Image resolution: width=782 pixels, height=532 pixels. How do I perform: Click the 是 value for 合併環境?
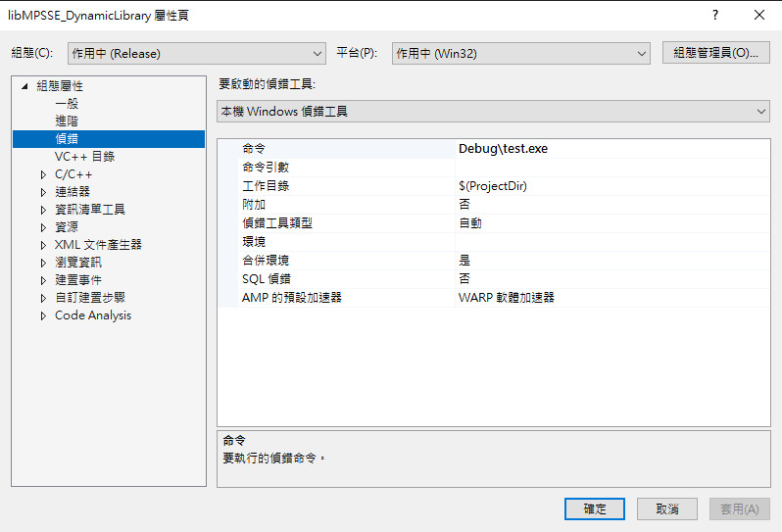coord(464,261)
